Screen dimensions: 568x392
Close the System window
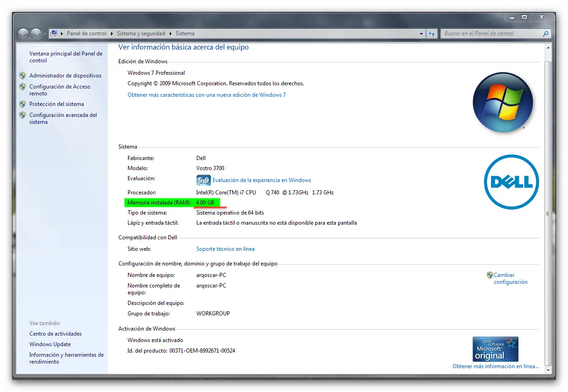541,17
